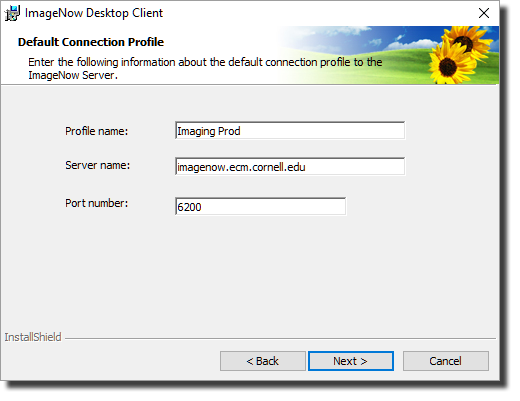Click the "Server name:" label
This screenshot has height=401, width=520.
pyautogui.click(x=97, y=165)
